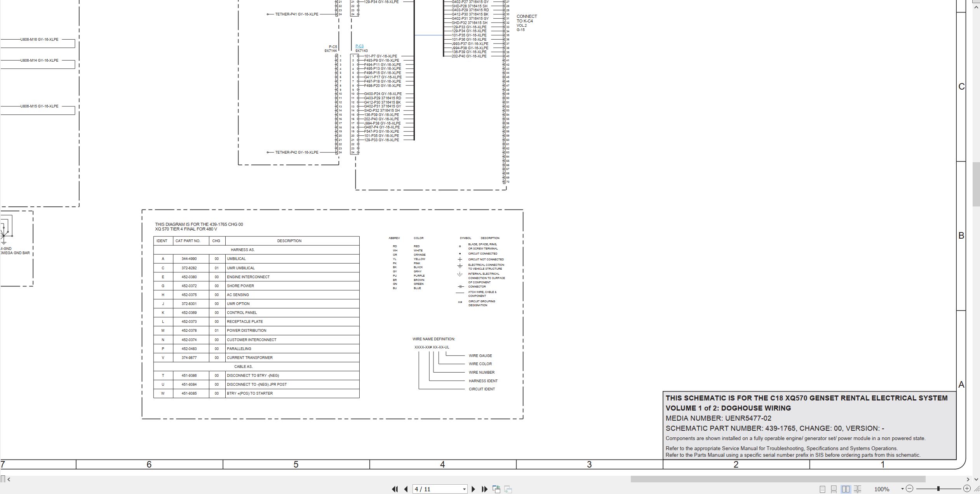980x494 pixels.
Task: Click 'DISCONNECT TO BTRY -(NEG)' row
Action: click(256, 376)
